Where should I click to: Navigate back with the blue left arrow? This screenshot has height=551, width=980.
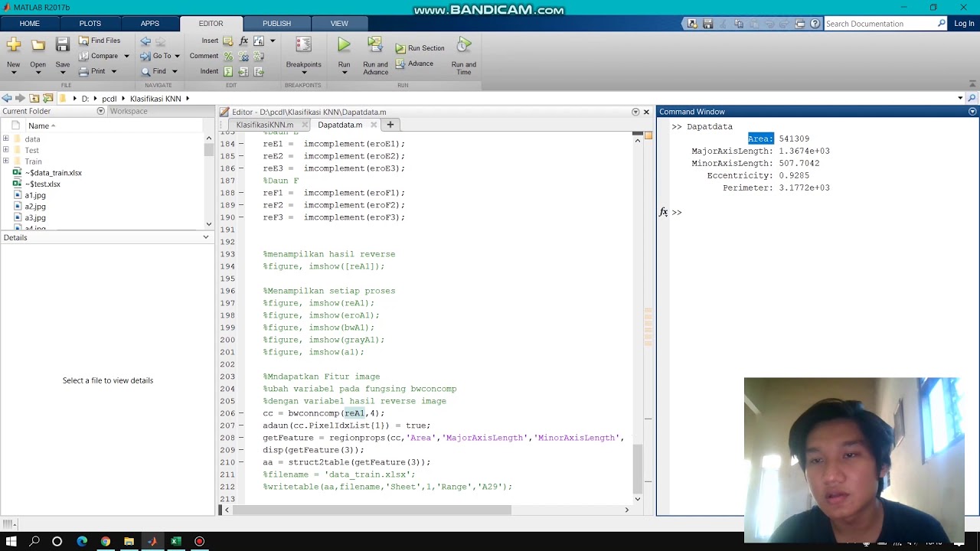point(145,41)
